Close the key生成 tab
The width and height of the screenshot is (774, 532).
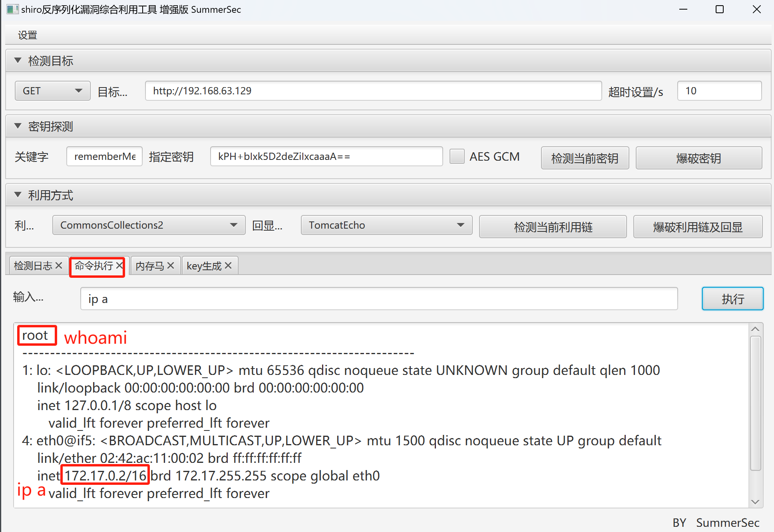coord(228,265)
